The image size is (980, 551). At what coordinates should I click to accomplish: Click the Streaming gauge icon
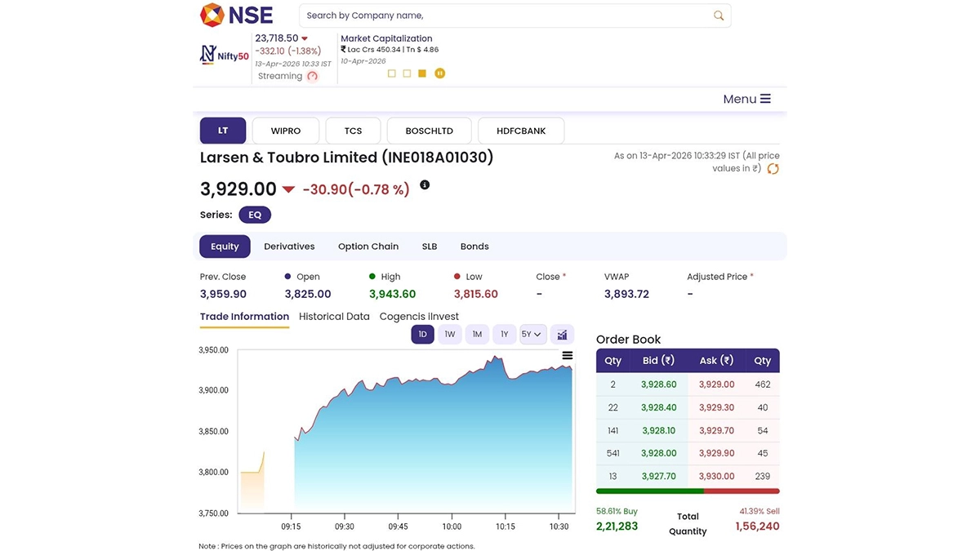[312, 76]
